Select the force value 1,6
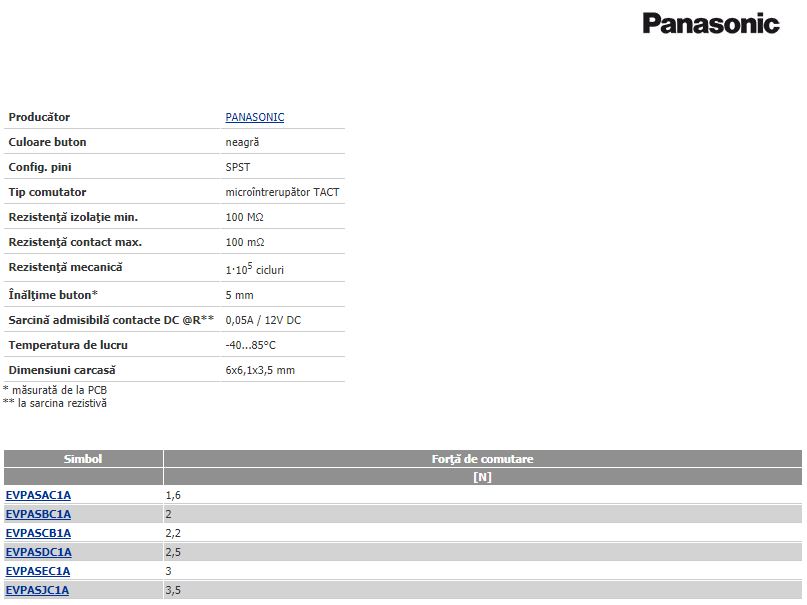 coord(173,495)
